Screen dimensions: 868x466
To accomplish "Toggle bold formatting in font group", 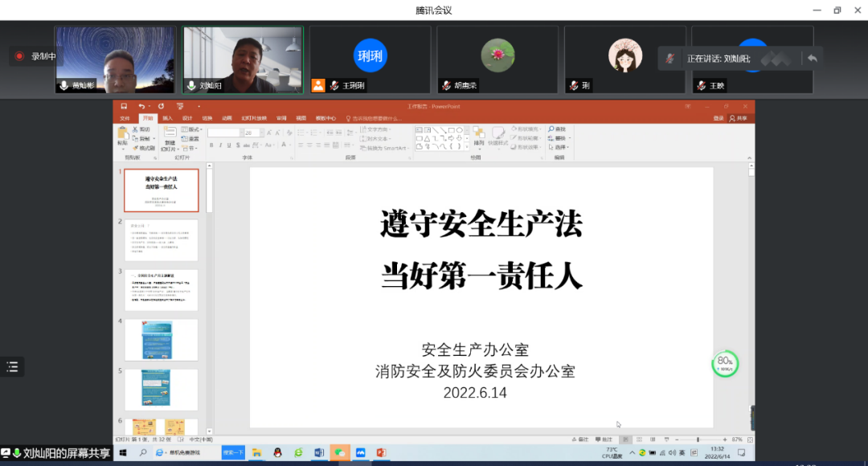I will pyautogui.click(x=211, y=145).
